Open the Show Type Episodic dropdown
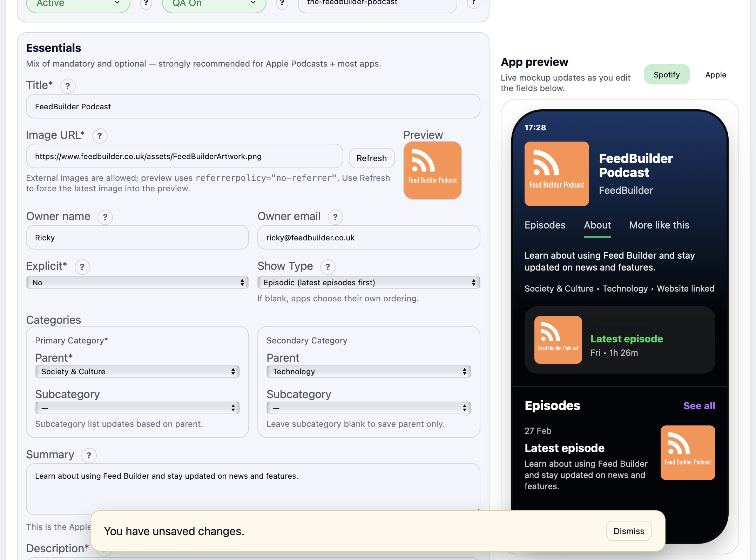Screen dimensions: 756x560 [369, 282]
